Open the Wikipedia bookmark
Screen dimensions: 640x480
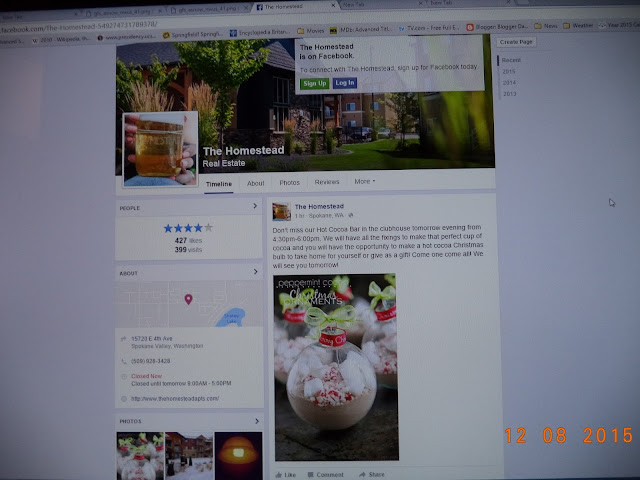61,40
